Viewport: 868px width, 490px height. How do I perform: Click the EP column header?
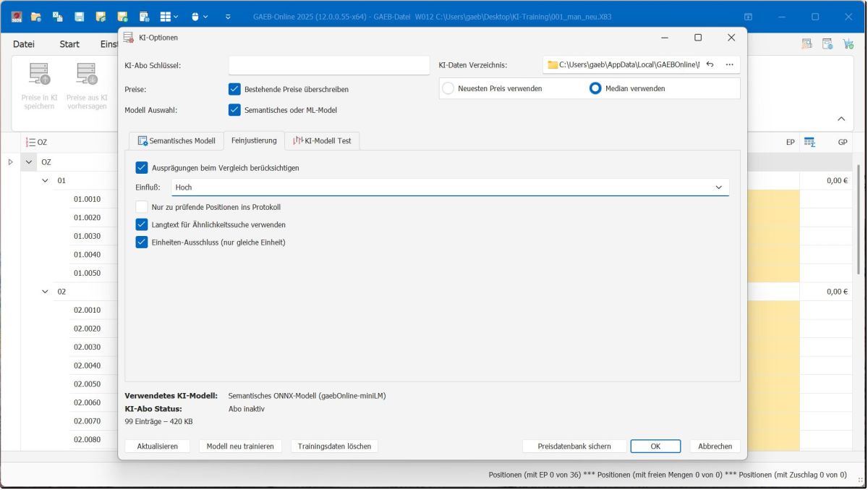pos(790,143)
